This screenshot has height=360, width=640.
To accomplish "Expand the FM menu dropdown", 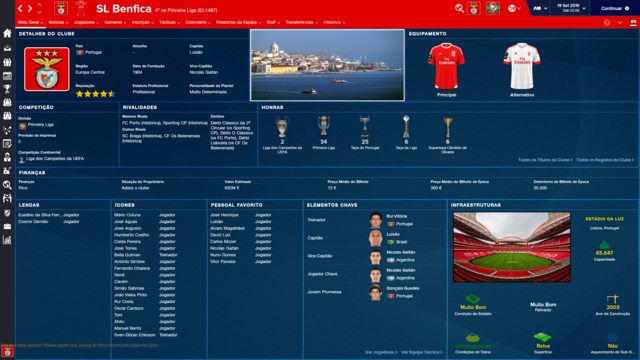I will click(x=540, y=8).
